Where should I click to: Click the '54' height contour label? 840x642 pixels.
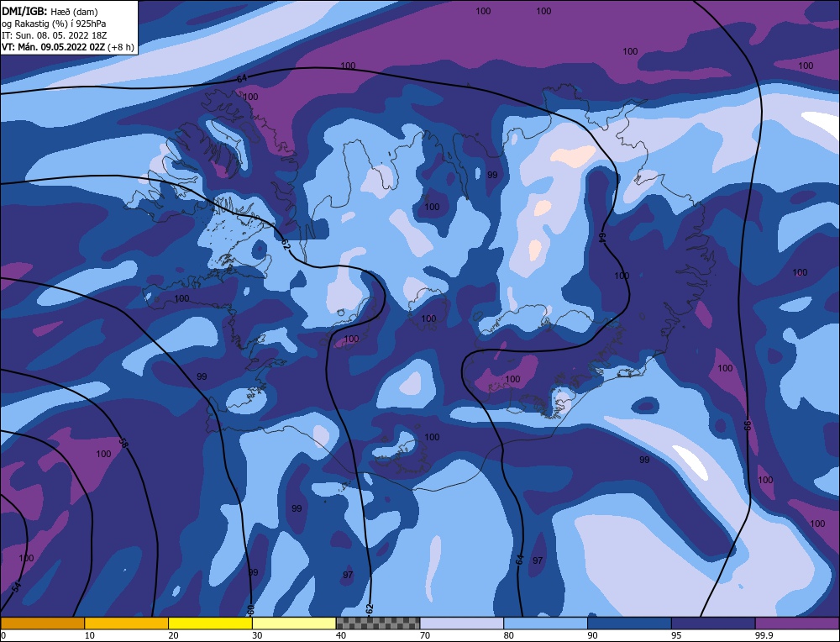coord(17,587)
